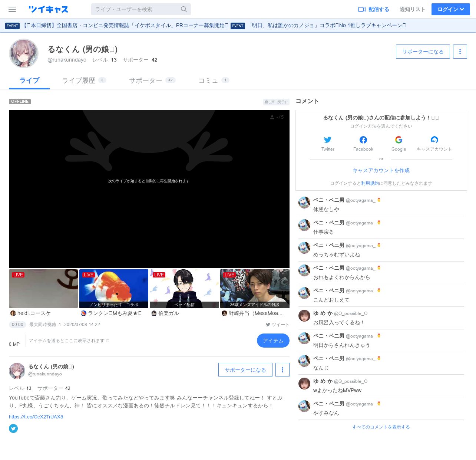The width and height of the screenshot is (476, 460).
Task: Click the broadcast camera icon
Action: 362,9
